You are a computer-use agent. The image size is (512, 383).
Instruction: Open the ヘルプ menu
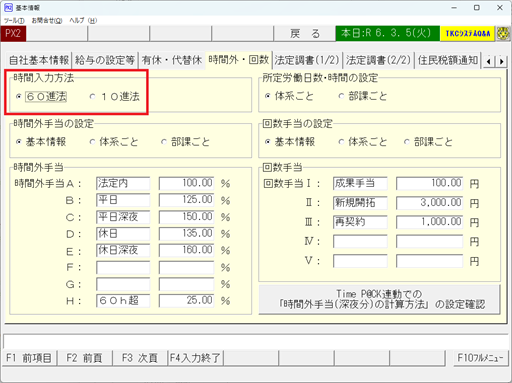click(83, 21)
